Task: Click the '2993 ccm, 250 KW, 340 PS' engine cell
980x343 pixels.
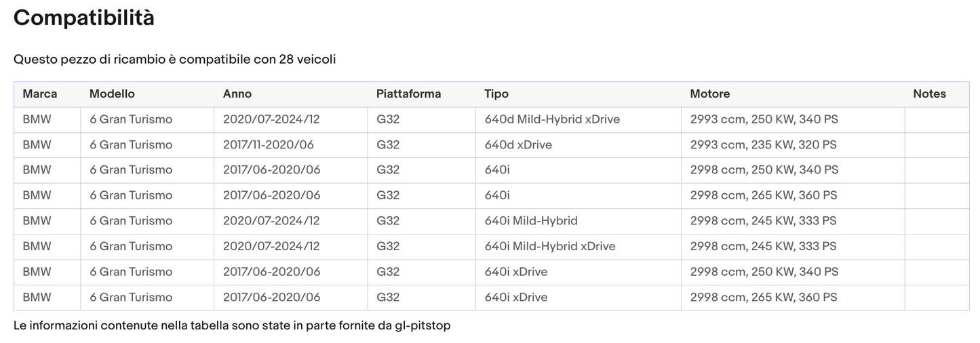Action: tap(764, 119)
